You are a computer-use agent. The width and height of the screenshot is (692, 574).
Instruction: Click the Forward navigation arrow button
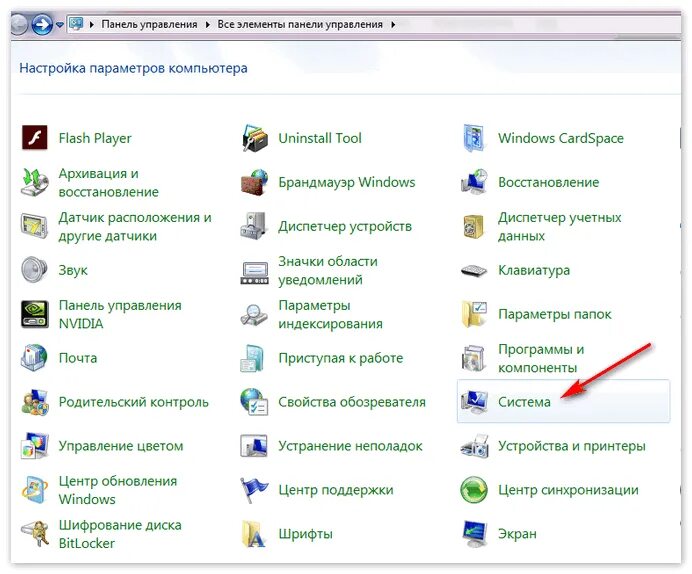point(42,24)
